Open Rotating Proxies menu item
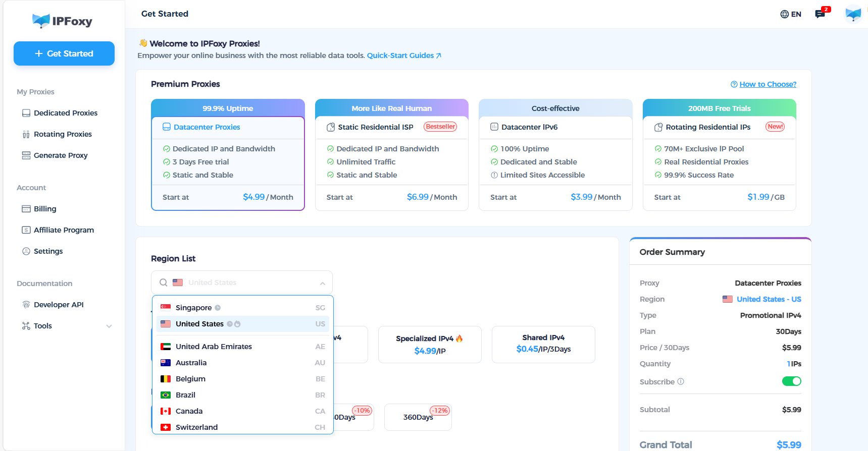Image resolution: width=868 pixels, height=451 pixels. click(64, 134)
